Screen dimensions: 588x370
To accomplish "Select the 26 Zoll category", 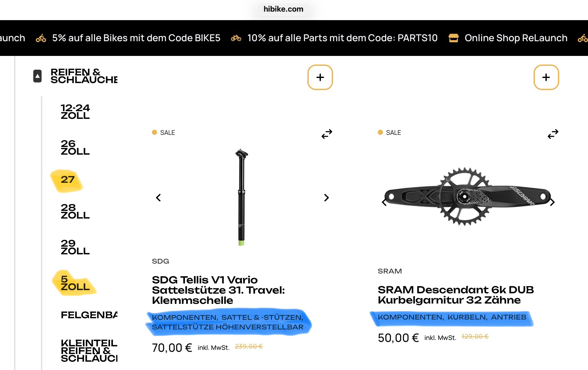I will click(x=75, y=148).
